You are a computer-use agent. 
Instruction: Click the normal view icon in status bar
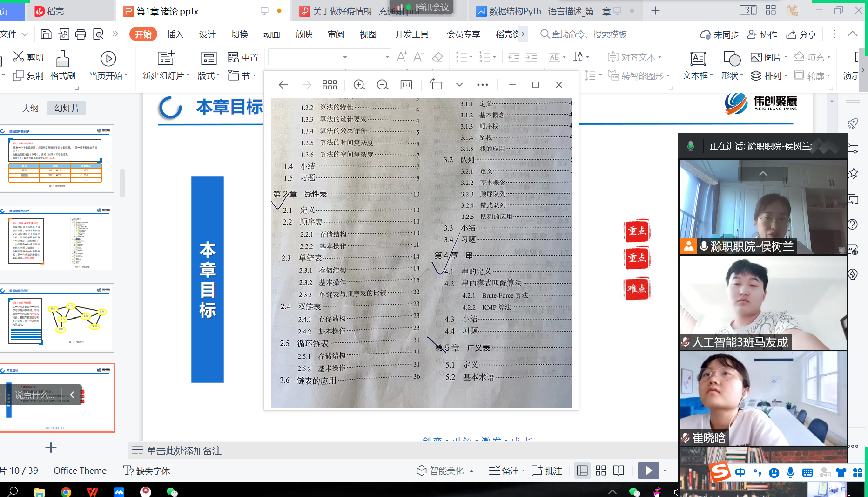pos(582,470)
